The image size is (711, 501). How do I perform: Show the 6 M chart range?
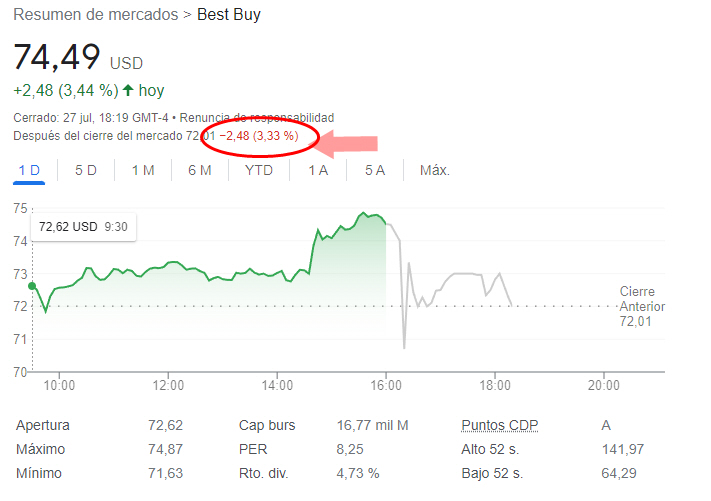[x=199, y=170]
